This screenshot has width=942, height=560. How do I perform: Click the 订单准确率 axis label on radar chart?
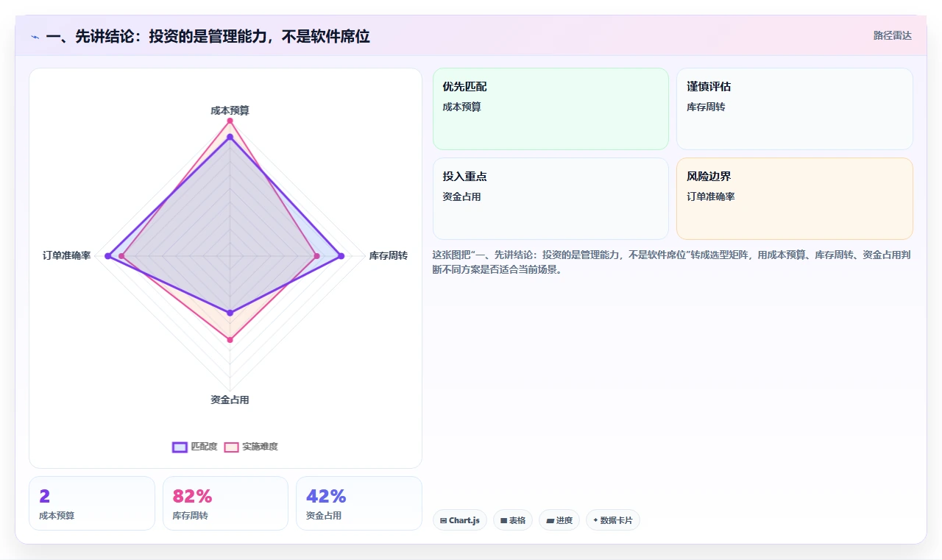pos(67,255)
